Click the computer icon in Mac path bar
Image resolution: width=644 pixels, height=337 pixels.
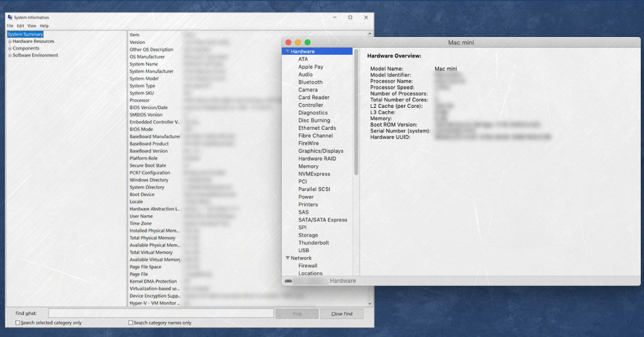pyautogui.click(x=288, y=281)
